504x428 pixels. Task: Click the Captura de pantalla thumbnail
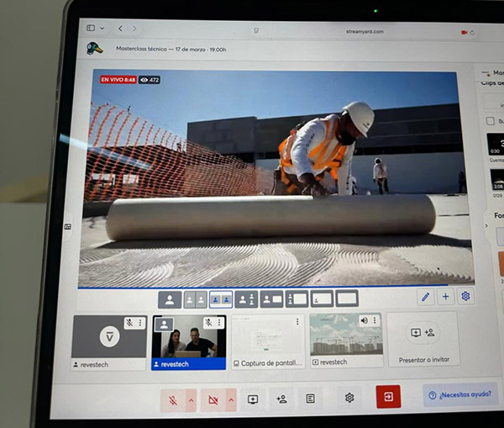tap(268, 336)
